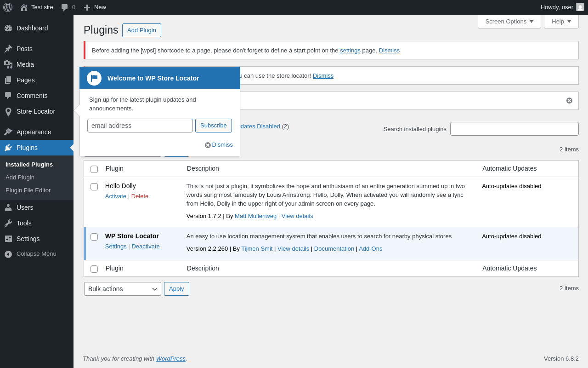This screenshot has height=368, width=588.
Task: Click the Appearance paintbrush icon
Action: [x=8, y=132]
